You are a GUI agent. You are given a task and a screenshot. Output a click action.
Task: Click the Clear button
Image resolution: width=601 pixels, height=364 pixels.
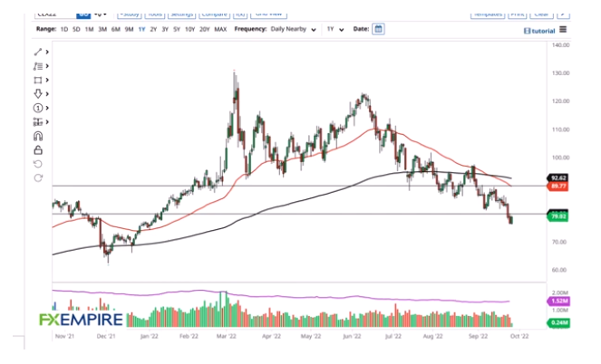coord(541,14)
